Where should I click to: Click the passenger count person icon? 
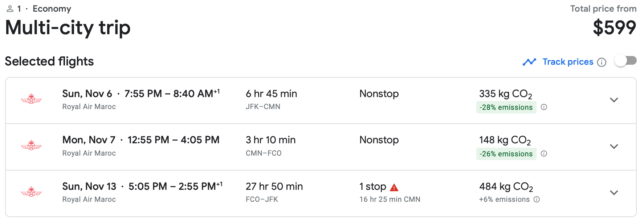pos(10,9)
